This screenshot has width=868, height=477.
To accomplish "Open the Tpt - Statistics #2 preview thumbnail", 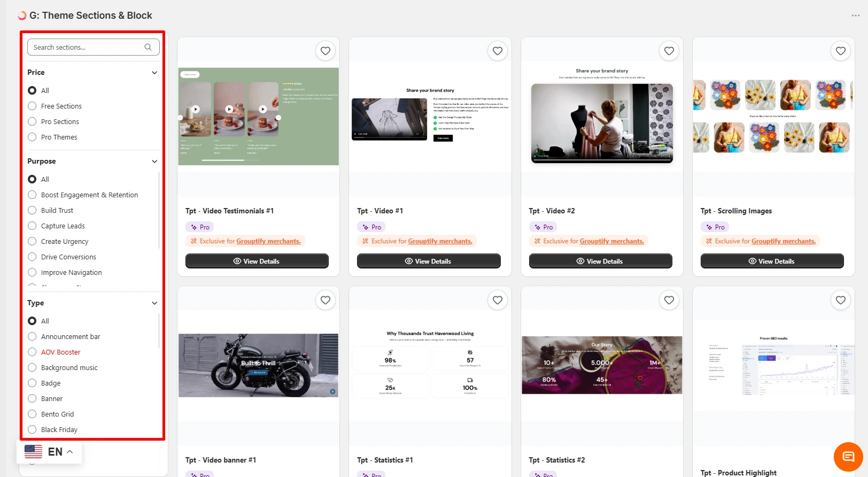I will 602,365.
